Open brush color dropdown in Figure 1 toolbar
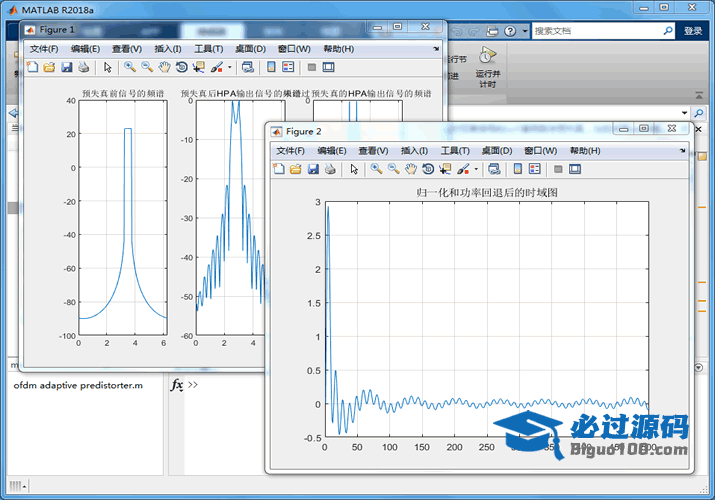 [x=229, y=67]
